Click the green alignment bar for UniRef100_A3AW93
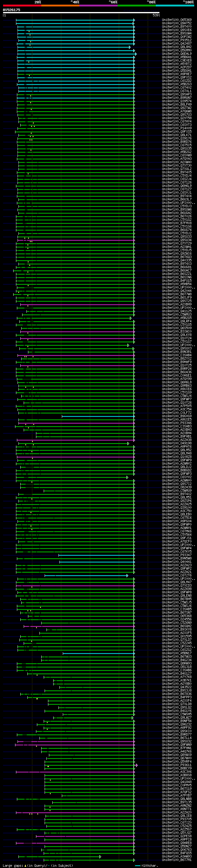Viewport: 197px width, 868px height. [x=60, y=857]
